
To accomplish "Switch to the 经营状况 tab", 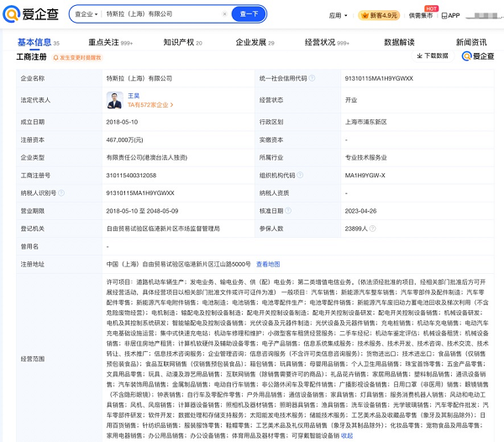I will click(x=327, y=42).
